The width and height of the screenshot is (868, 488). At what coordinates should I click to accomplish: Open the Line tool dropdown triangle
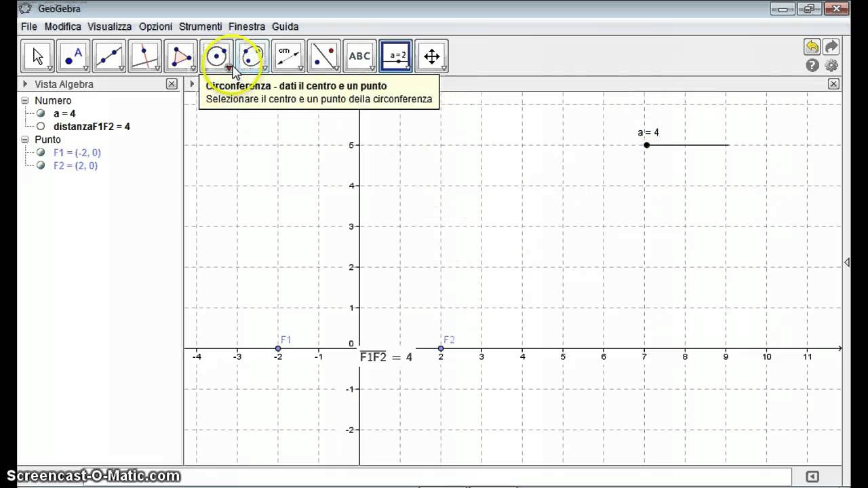click(121, 68)
